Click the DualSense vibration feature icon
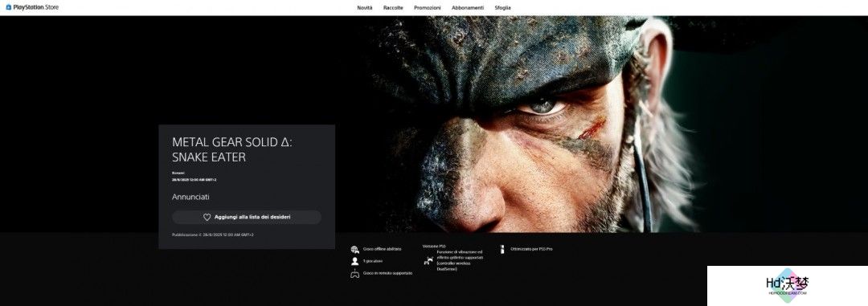Viewport: 868px width, 306px height. tap(428, 261)
